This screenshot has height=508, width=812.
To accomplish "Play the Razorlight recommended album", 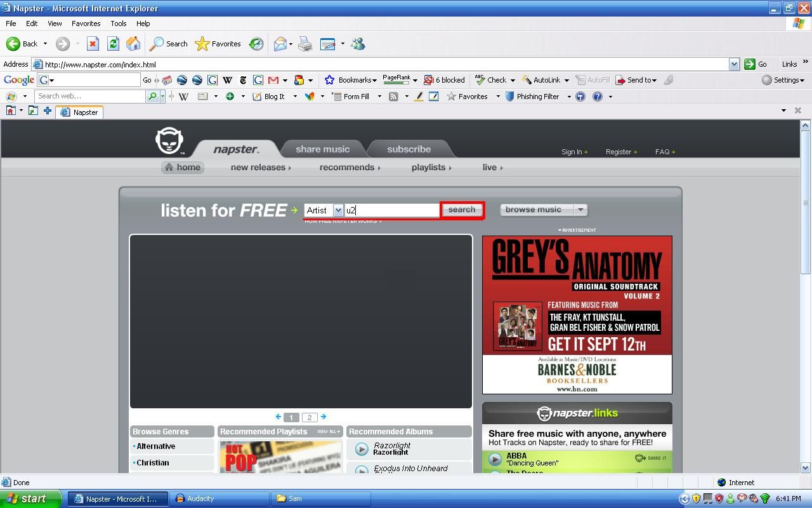I will [x=362, y=450].
